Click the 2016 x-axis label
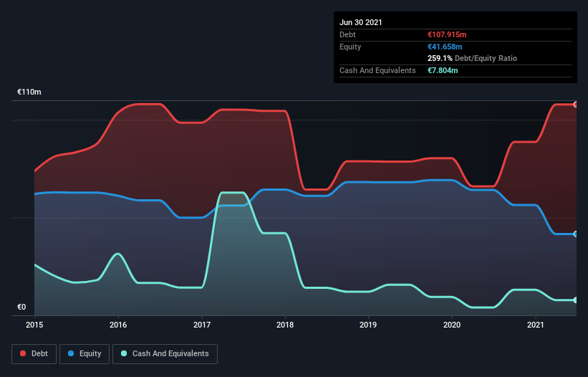 click(x=118, y=325)
